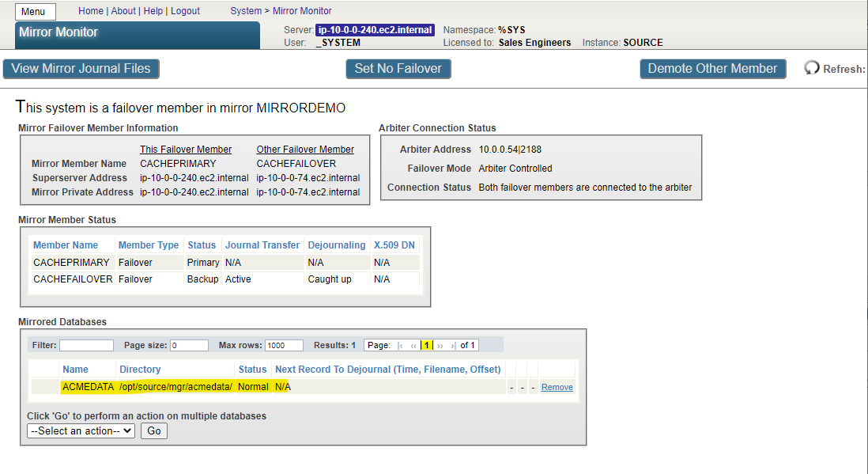Image resolution: width=868 pixels, height=474 pixels.
Task: Expand the Select an action dropdown
Action: click(81, 431)
